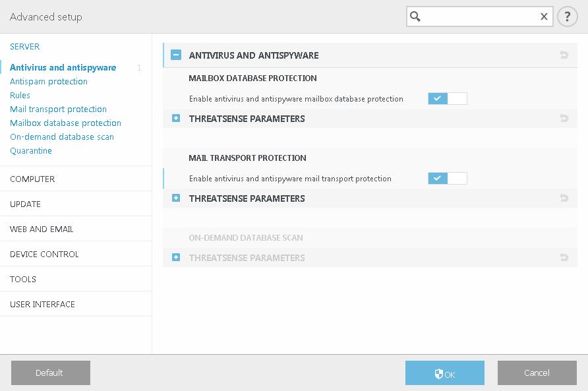Confirm settings with OK button
This screenshot has height=391, width=588.
pos(445,373)
